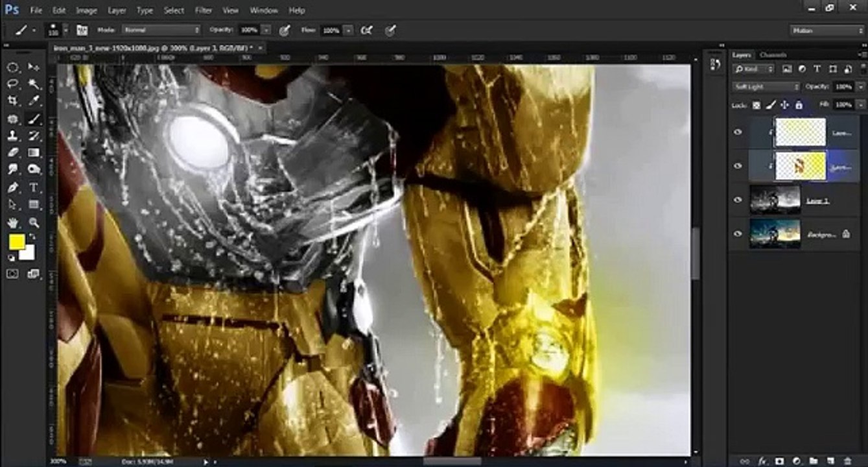This screenshot has height=467, width=868.
Task: Select the Hand tool
Action: coord(12,222)
